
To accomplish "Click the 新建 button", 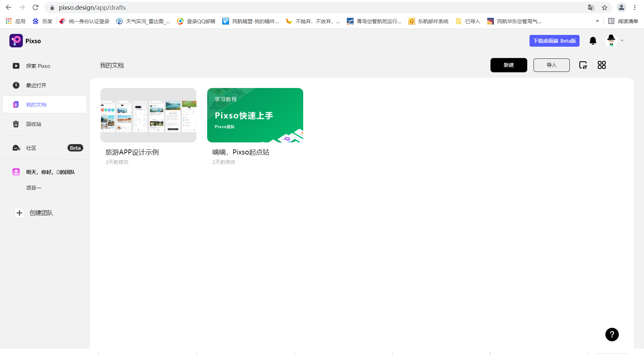I will pos(509,65).
